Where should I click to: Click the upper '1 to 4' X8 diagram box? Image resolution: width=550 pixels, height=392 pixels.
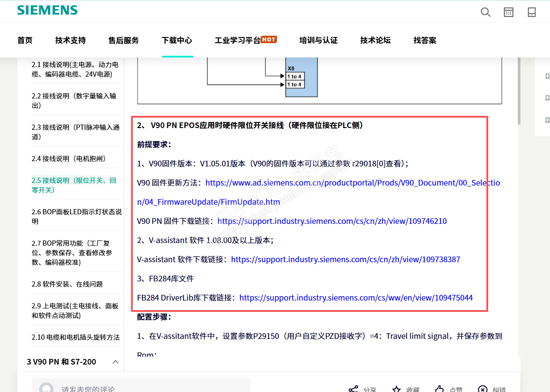[294, 76]
